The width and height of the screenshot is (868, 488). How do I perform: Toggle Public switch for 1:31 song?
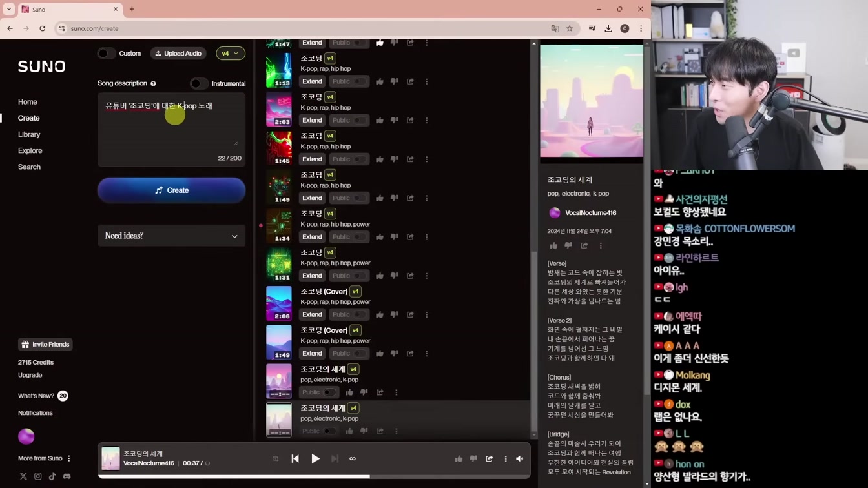tap(358, 276)
